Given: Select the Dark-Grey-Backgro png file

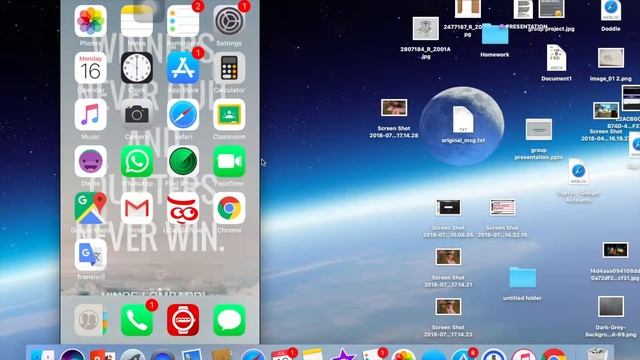Looking at the screenshot, I should click(611, 307).
